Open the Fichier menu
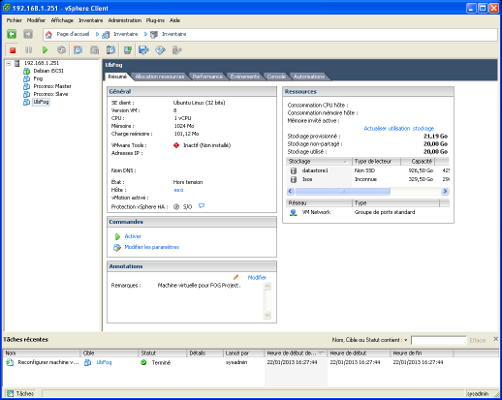This screenshot has width=502, height=400. 14,20
